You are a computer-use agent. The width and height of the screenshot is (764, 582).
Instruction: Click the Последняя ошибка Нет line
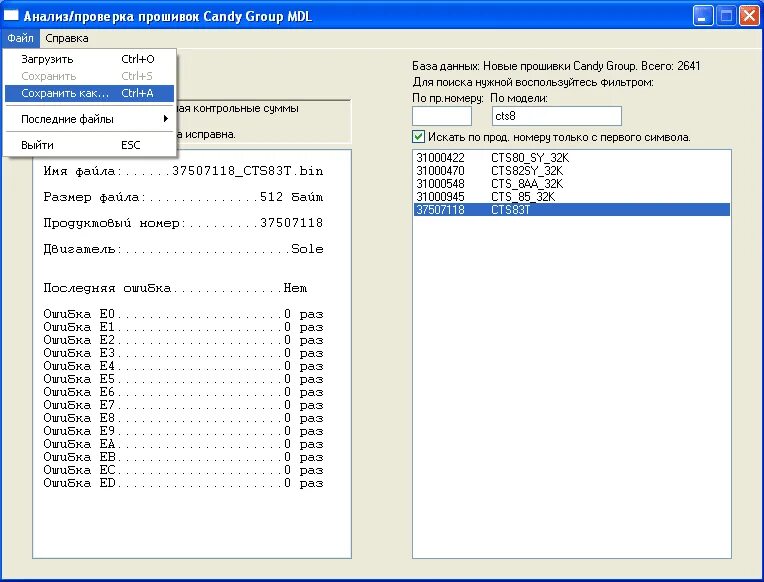175,288
